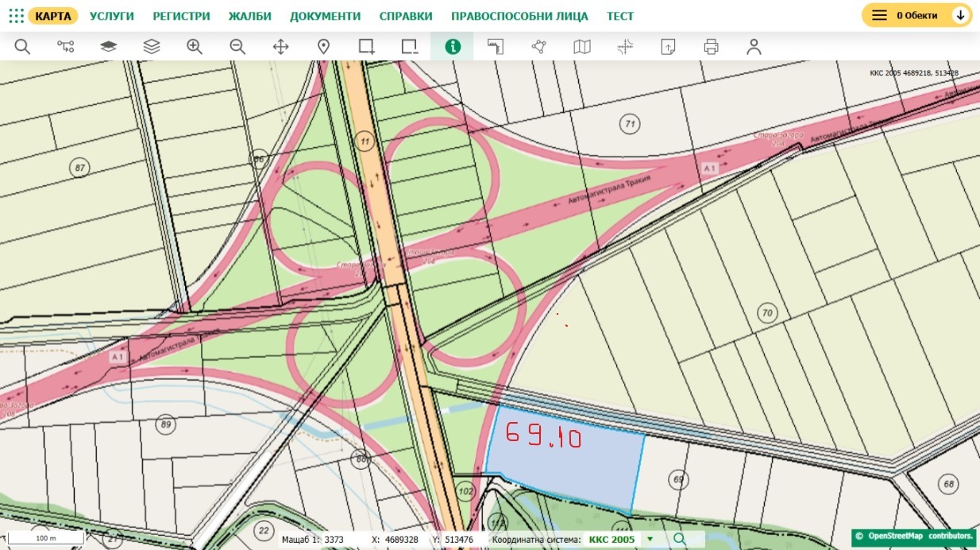Open the apps grid menu
Viewport: 980px width, 550px height.
tap(16, 16)
